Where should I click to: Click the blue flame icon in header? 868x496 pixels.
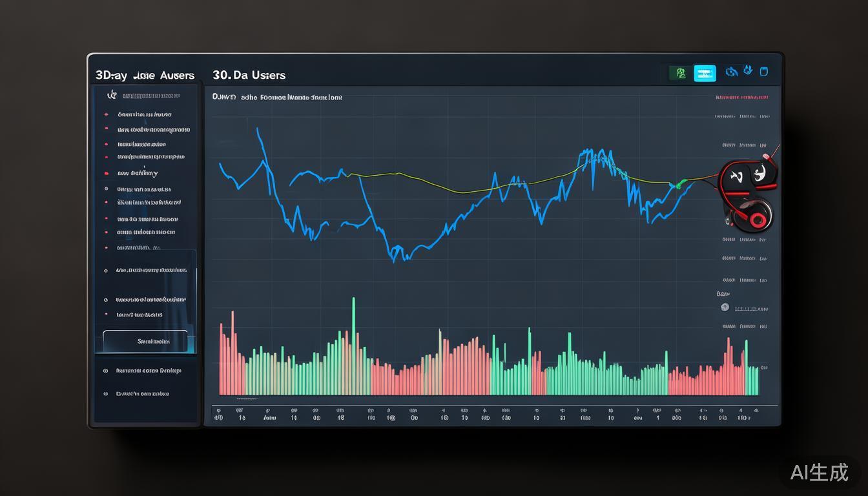pos(749,70)
